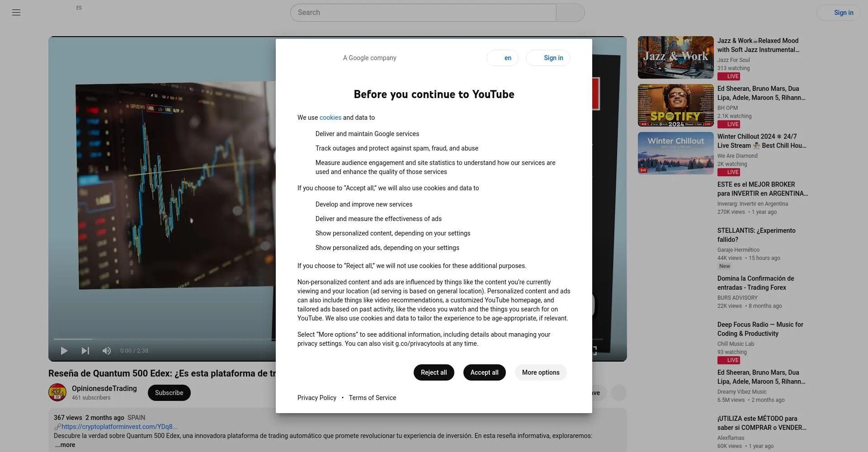Screen dimensions: 868x452
Task: Open Jazz & Work Relaxed Mood title
Action: (759, 45)
